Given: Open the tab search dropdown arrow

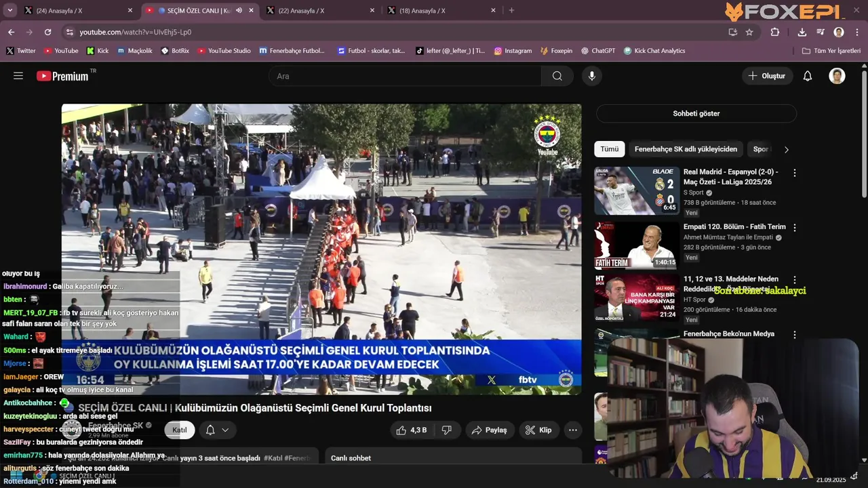Looking at the screenshot, I should pos(10,10).
